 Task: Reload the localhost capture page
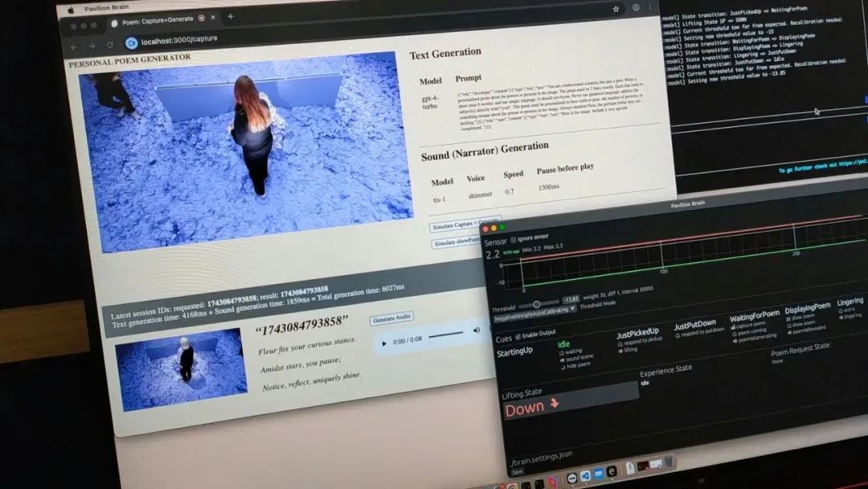coord(110,45)
